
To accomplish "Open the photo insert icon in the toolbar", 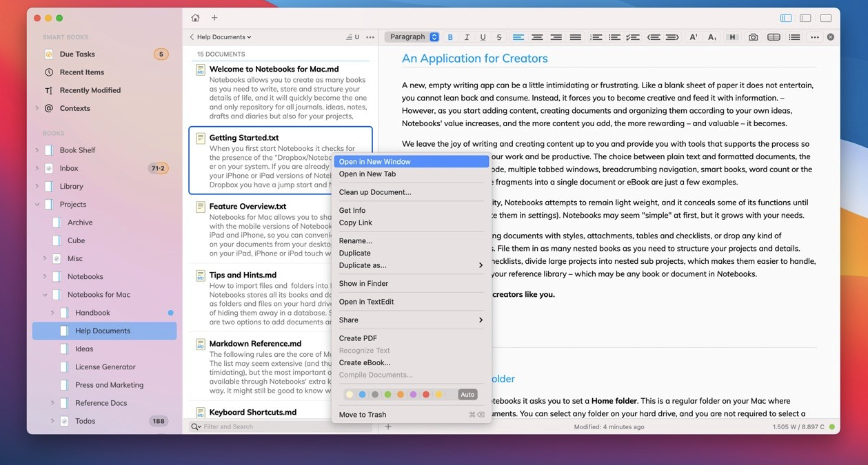I will tap(753, 37).
